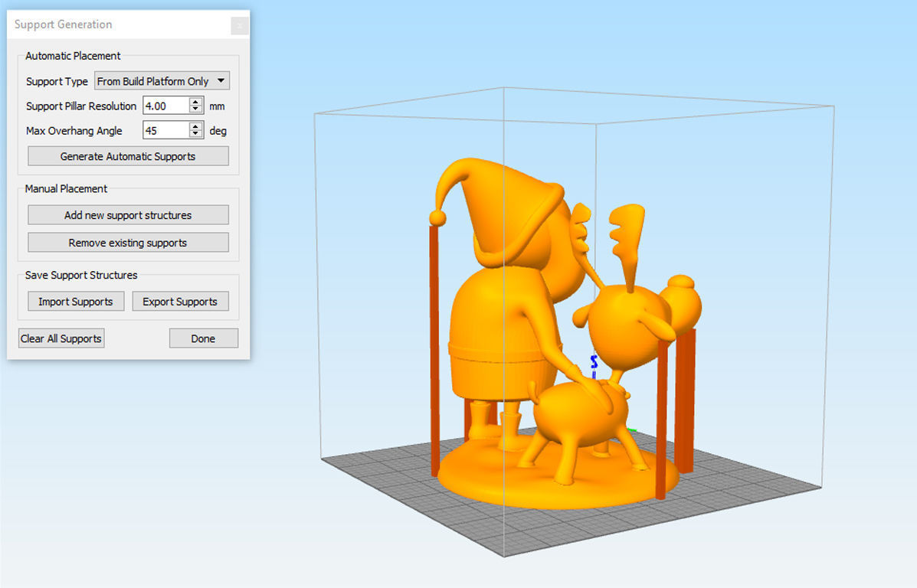Click the tall support pillar under hat tip

point(434,351)
